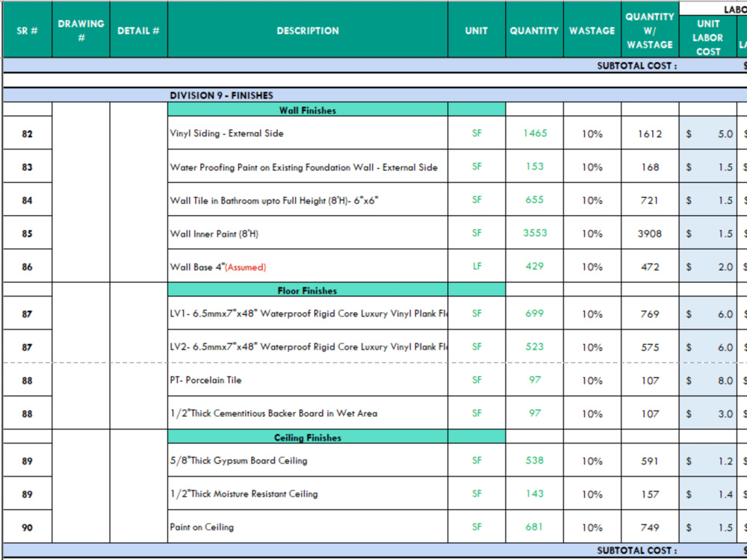
Task: Click wastage 10% for Paint on Ceiling row
Action: [592, 528]
